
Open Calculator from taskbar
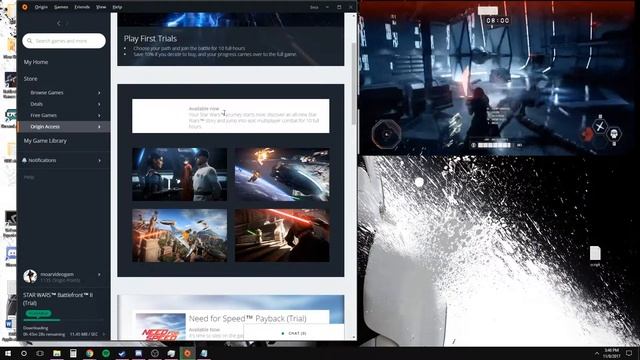[x=73, y=353]
